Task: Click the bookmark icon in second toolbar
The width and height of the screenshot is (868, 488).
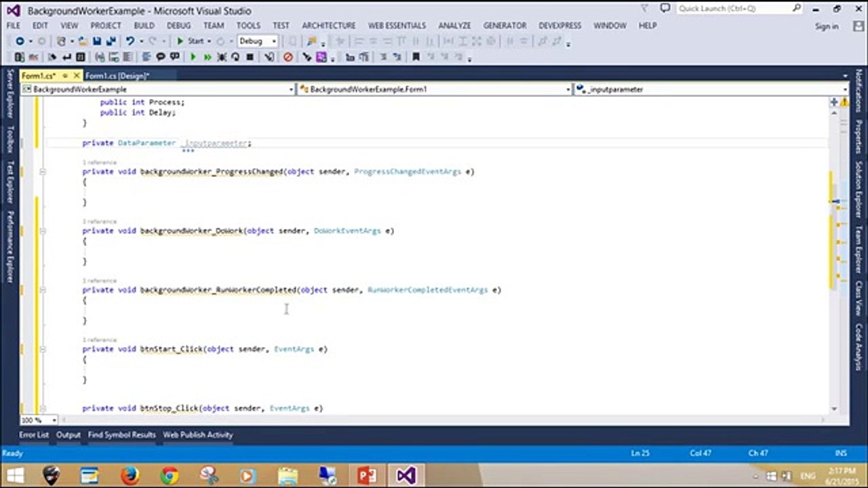Action: tap(416, 57)
